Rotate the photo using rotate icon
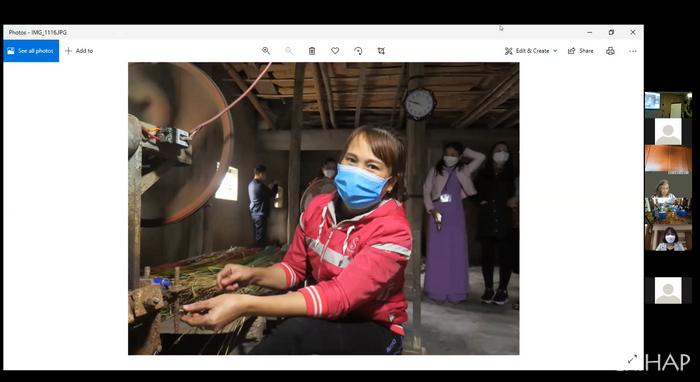 pyautogui.click(x=358, y=51)
